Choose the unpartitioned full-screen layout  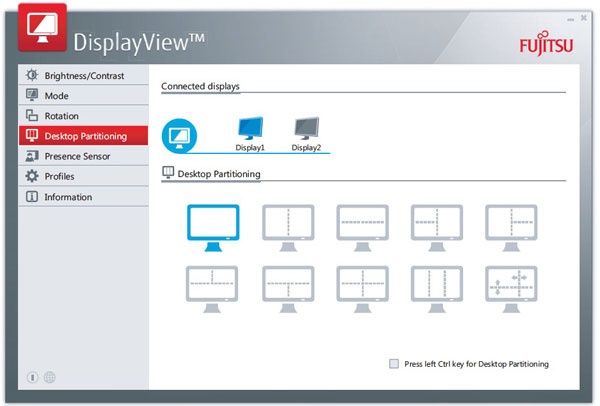coord(213,228)
